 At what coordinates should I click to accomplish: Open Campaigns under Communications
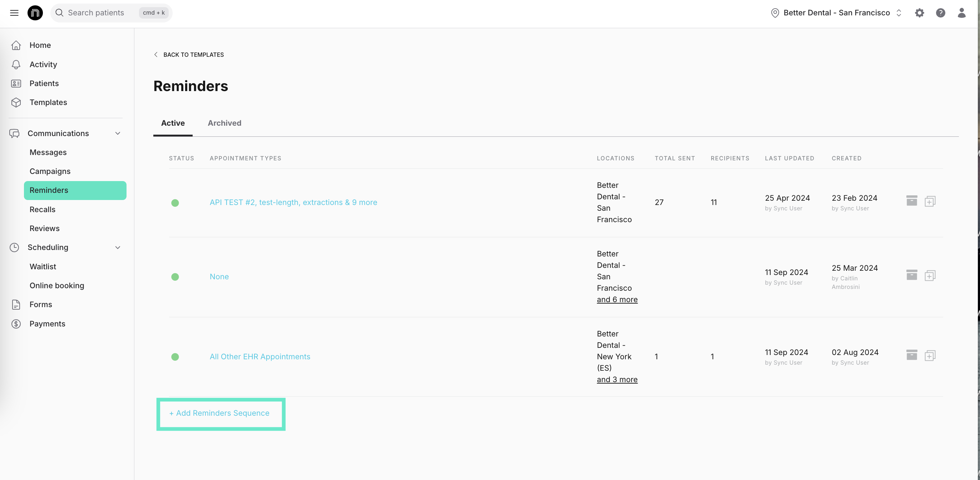[x=50, y=171]
